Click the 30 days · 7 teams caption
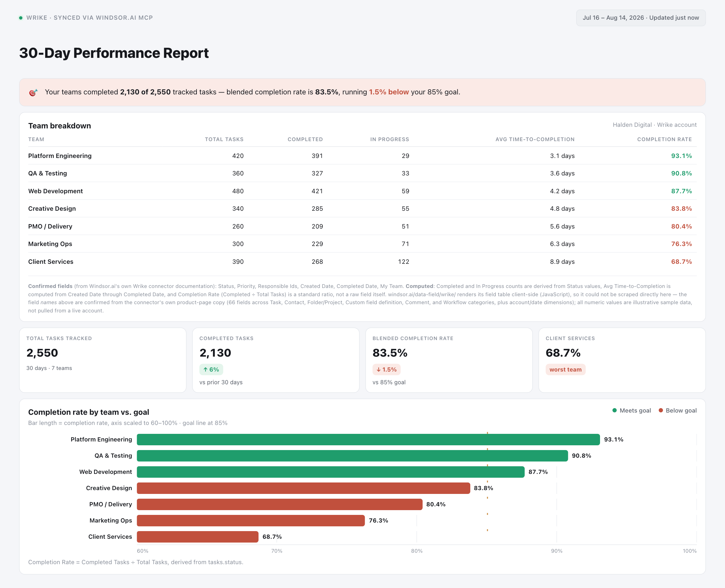 (x=49, y=368)
